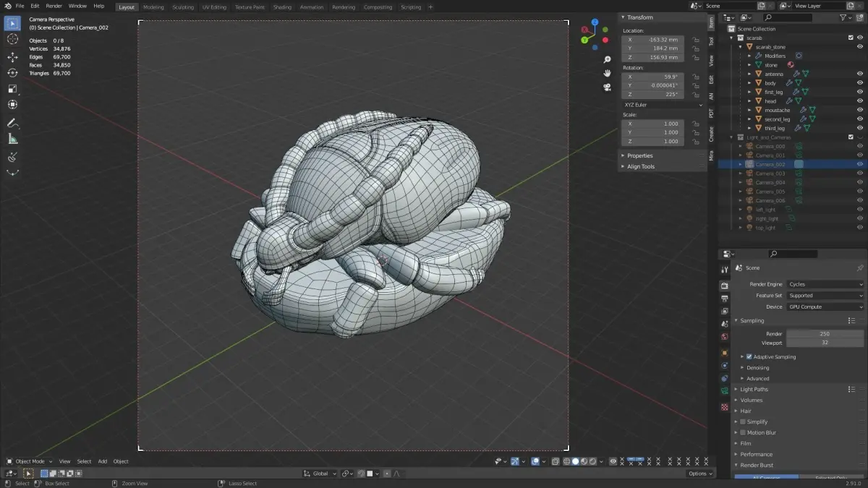Click lock icon for Location X
868x488 pixels.
[x=695, y=40]
